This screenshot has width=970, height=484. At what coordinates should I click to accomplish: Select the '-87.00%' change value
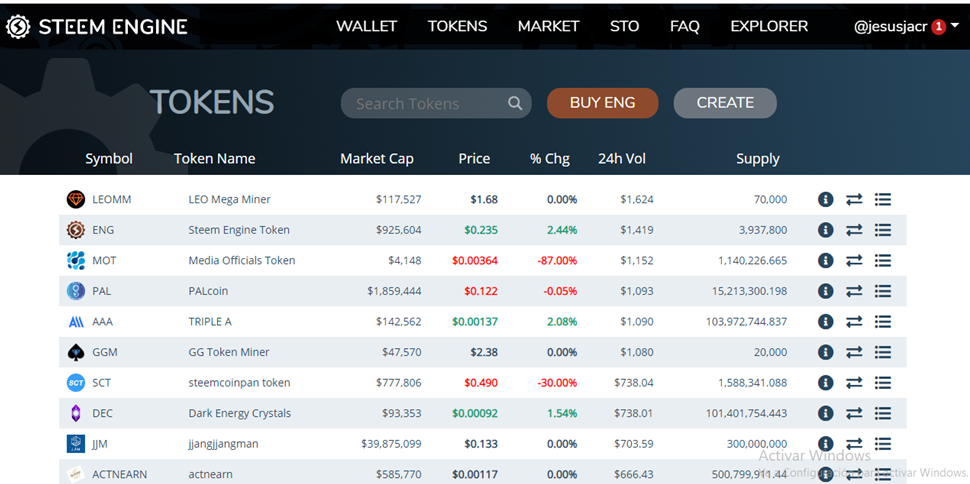click(x=555, y=261)
